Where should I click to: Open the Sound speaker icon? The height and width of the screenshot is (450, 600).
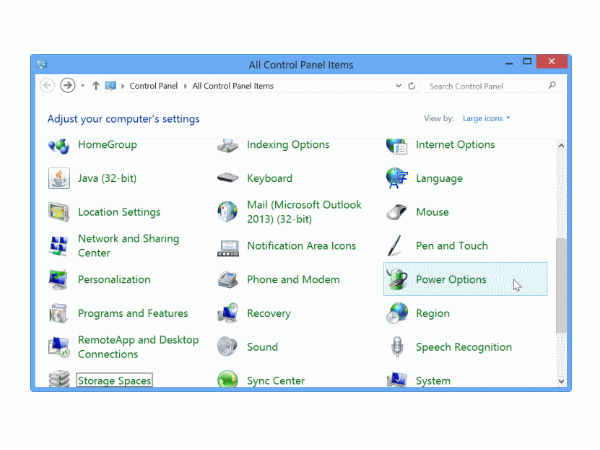tap(228, 347)
